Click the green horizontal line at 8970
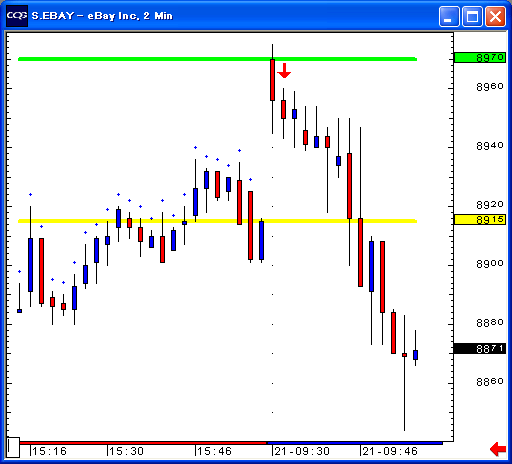The height and width of the screenshot is (464, 512). coord(217,59)
